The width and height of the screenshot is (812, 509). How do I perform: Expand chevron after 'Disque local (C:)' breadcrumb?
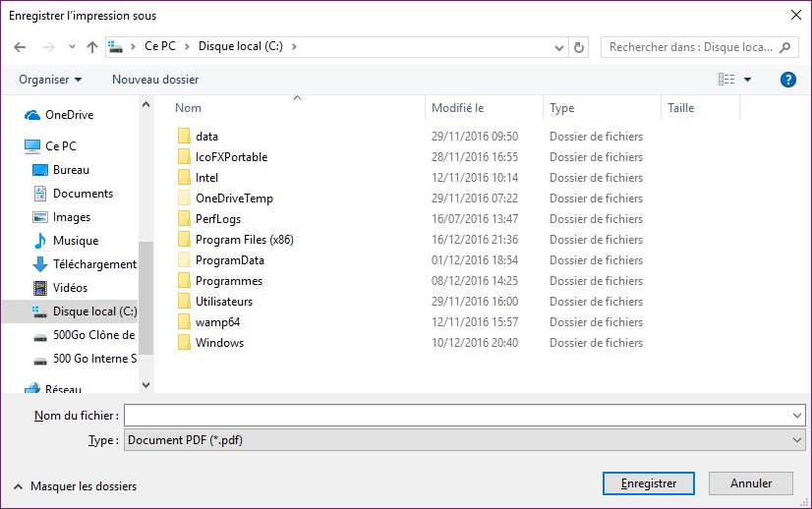[294, 46]
